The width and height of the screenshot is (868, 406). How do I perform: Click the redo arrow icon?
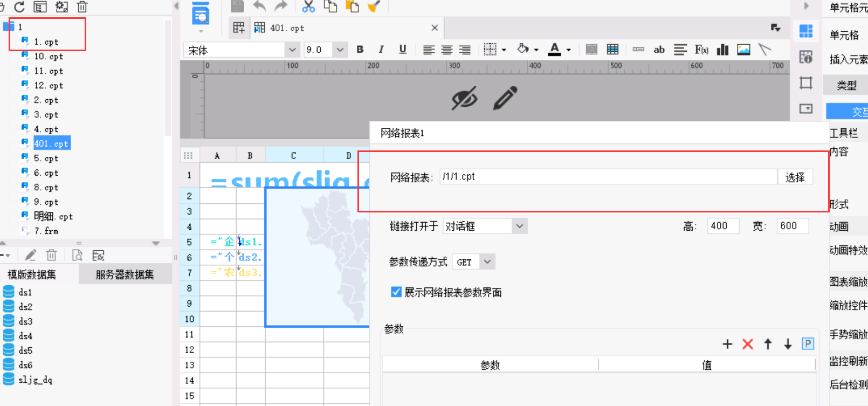point(281,6)
